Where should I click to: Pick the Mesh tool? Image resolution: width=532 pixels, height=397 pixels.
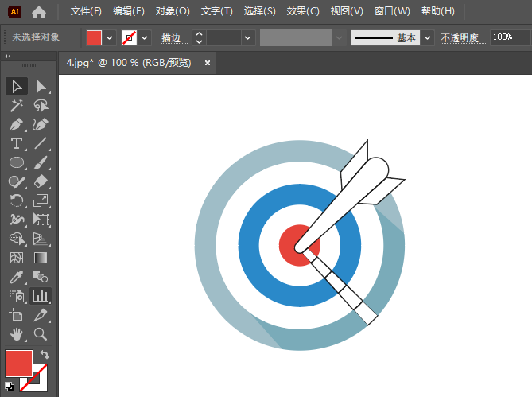(x=16, y=258)
